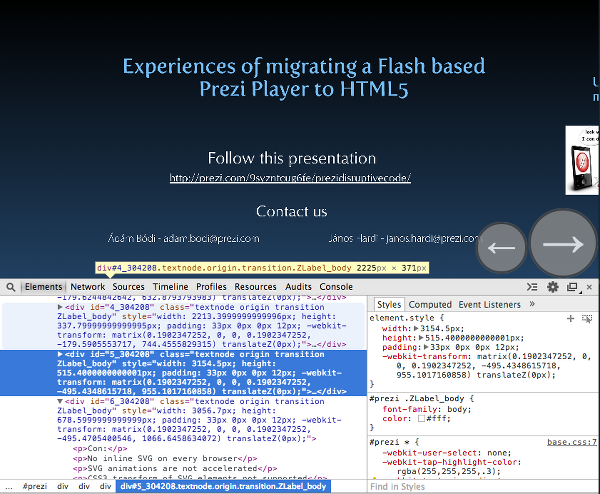This screenshot has height=494, width=600.
Task: Click the breadcrumb ellipsis item
Action: pyautogui.click(x=9, y=486)
